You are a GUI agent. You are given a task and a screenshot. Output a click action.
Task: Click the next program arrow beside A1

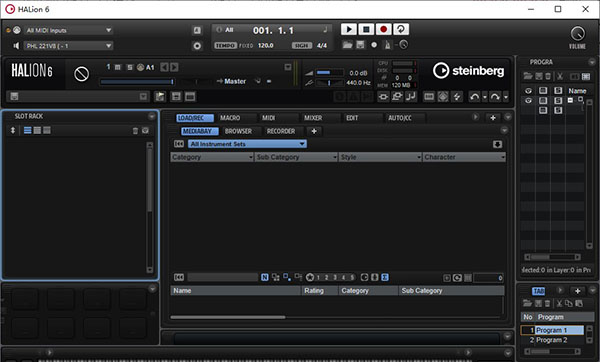[174, 67]
